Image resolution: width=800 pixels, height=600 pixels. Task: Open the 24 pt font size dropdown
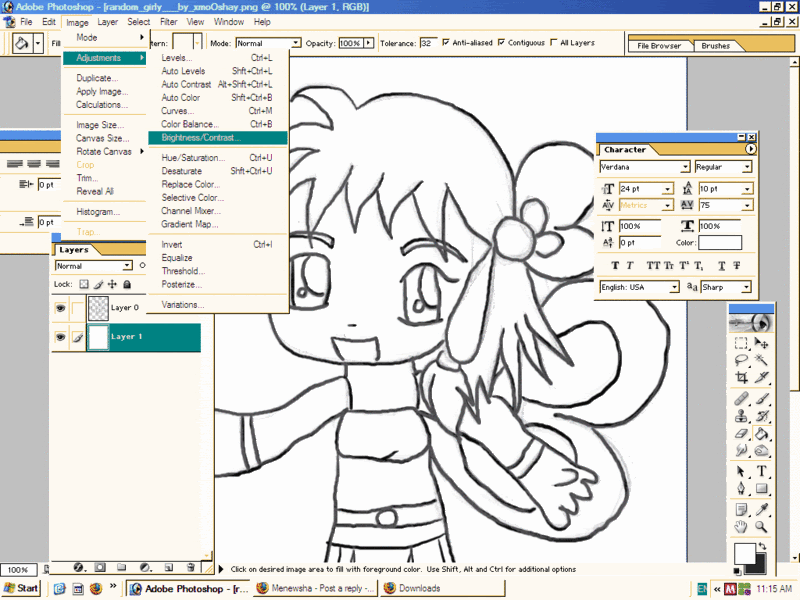[x=667, y=189]
